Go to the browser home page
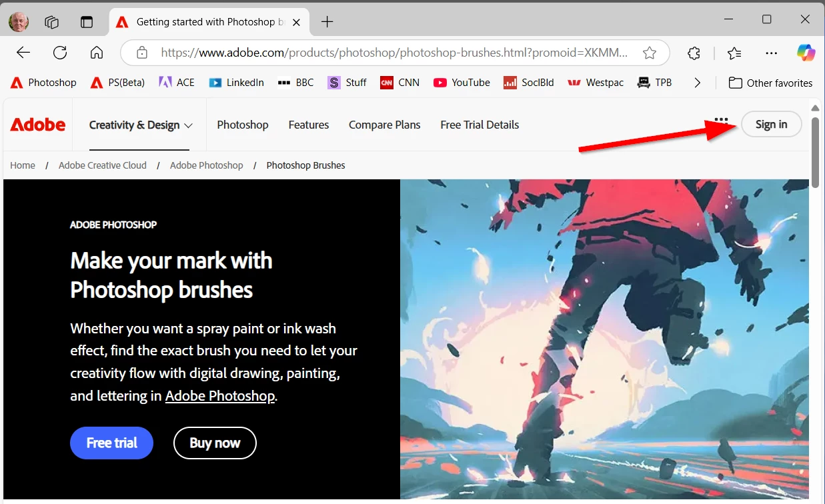 coord(97,53)
